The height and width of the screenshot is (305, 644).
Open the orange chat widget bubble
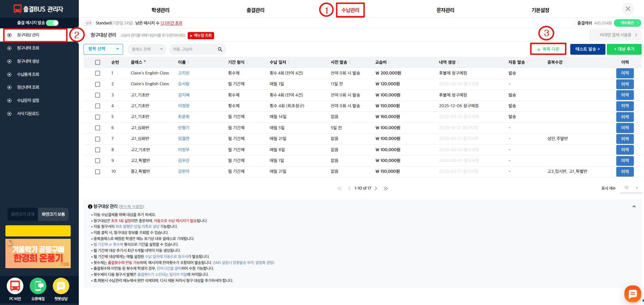point(632,294)
